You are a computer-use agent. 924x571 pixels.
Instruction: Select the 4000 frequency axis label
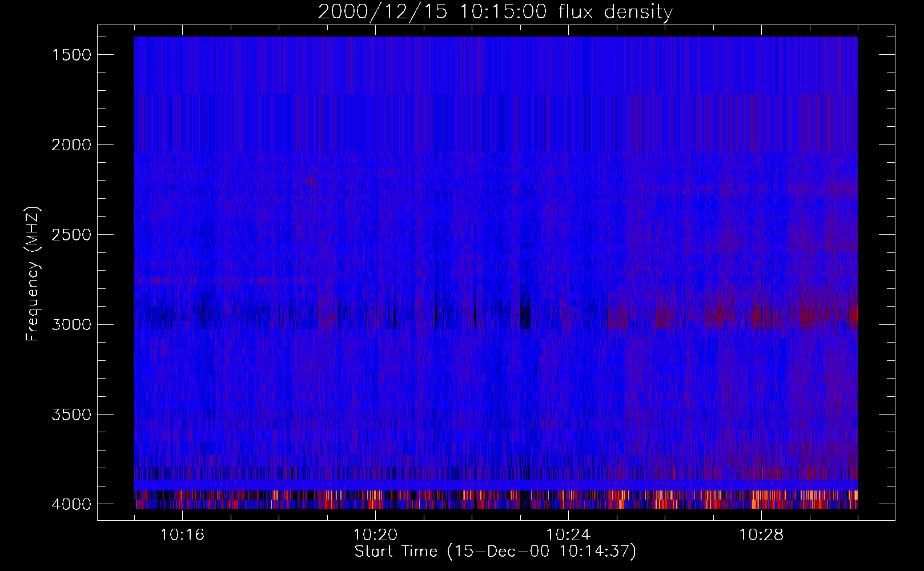pos(71,504)
